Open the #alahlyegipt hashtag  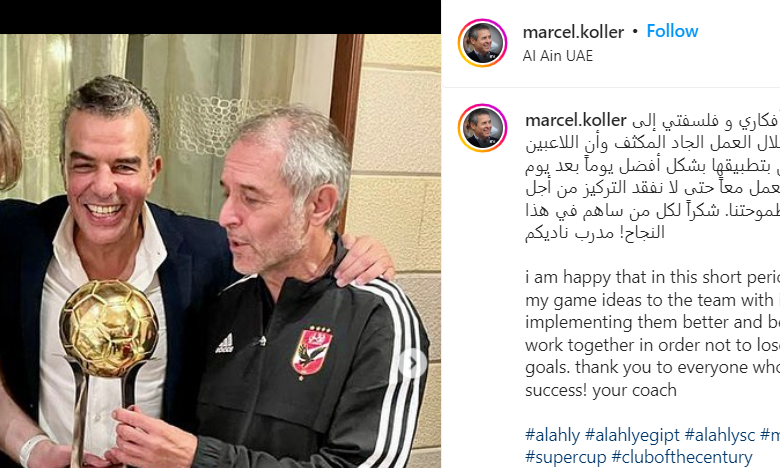tap(632, 435)
